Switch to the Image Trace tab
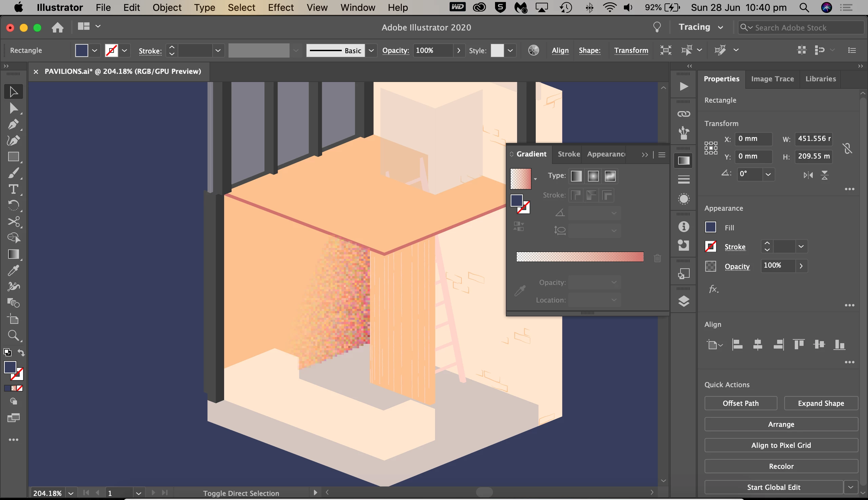This screenshot has width=868, height=500. click(x=772, y=79)
